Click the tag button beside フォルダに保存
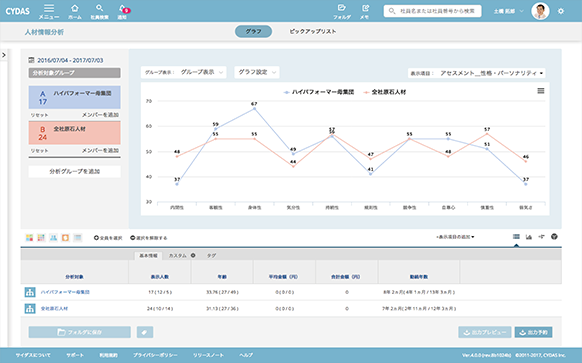The height and width of the screenshot is (363, 582). click(145, 332)
